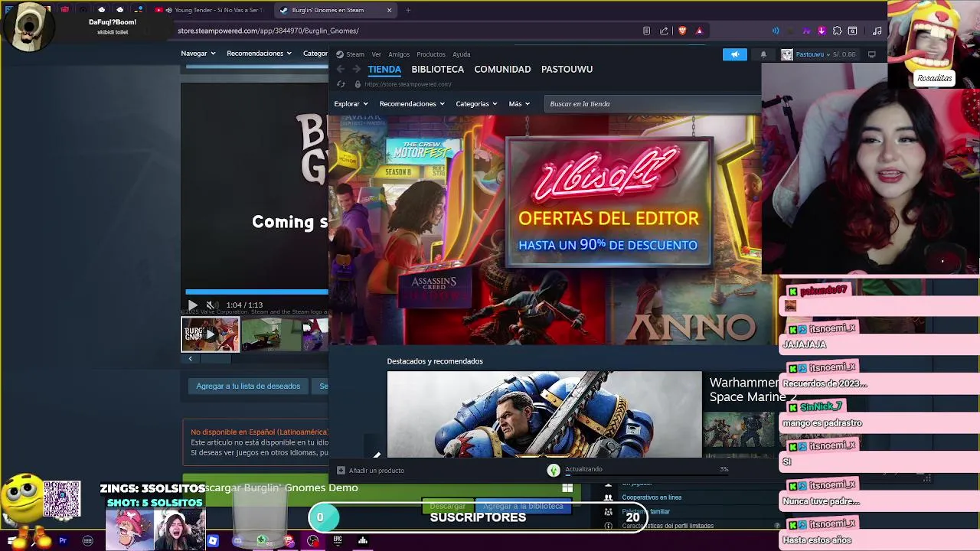Open the reader mode icon in the address bar
Screen dimensions: 980x551
[x=647, y=31]
